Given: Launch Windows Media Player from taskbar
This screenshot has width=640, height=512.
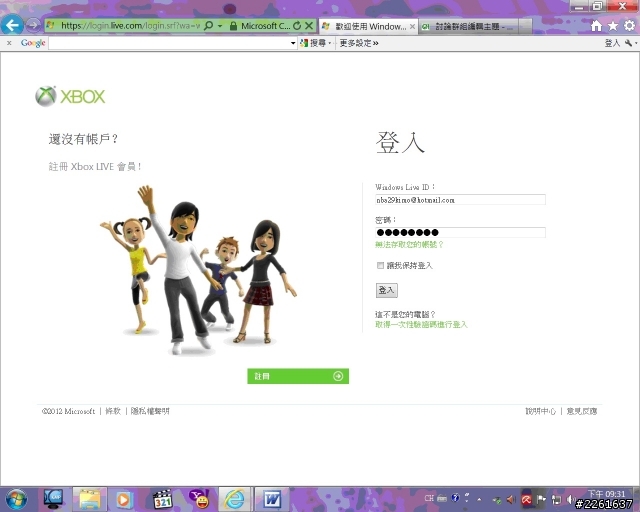Looking at the screenshot, I should [123, 499].
